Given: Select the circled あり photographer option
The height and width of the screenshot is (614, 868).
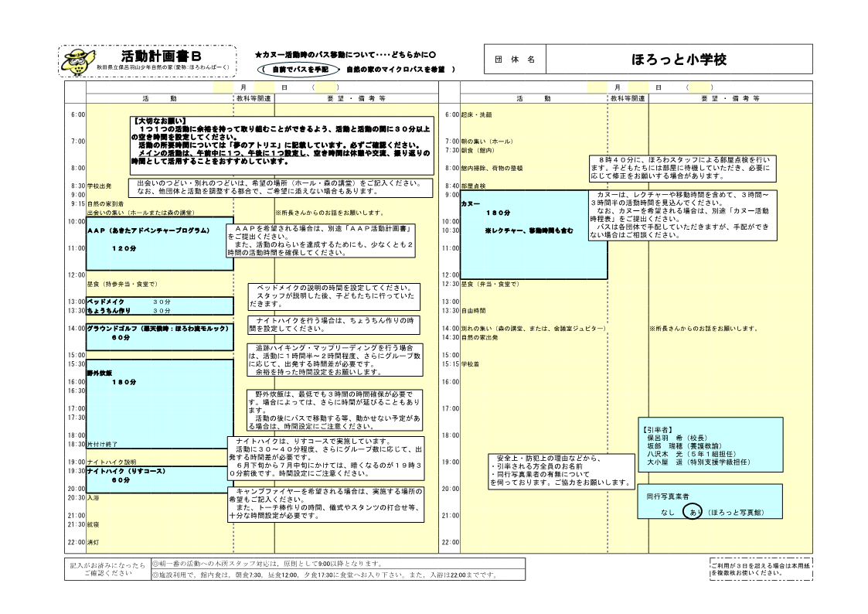Looking at the screenshot, I should [x=693, y=513].
